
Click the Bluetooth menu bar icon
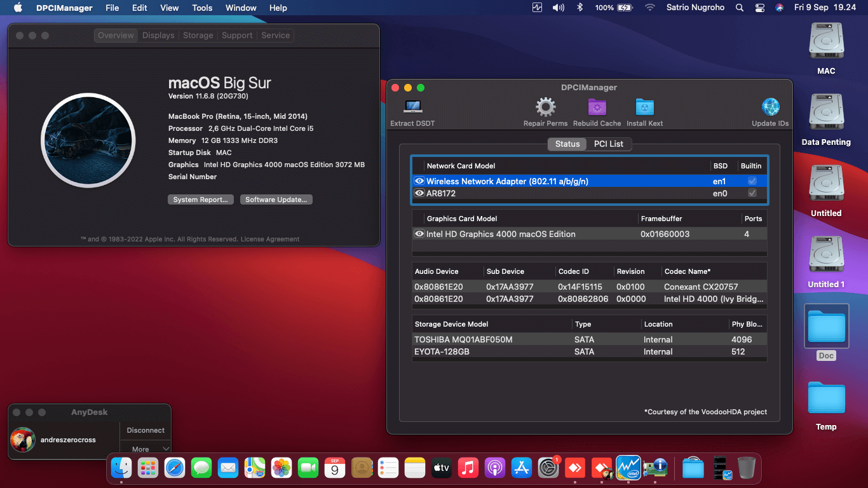[580, 8]
